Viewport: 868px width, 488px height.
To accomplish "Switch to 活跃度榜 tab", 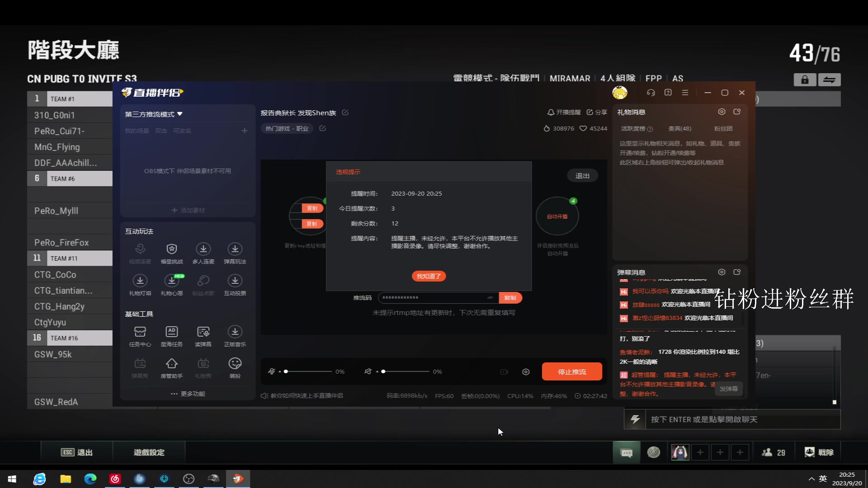I will pos(637,129).
